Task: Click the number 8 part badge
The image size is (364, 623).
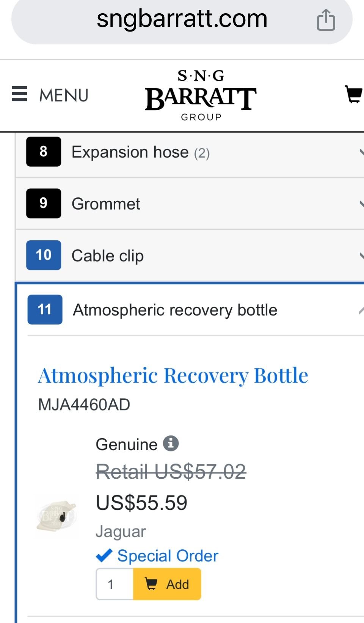Action: (x=44, y=152)
